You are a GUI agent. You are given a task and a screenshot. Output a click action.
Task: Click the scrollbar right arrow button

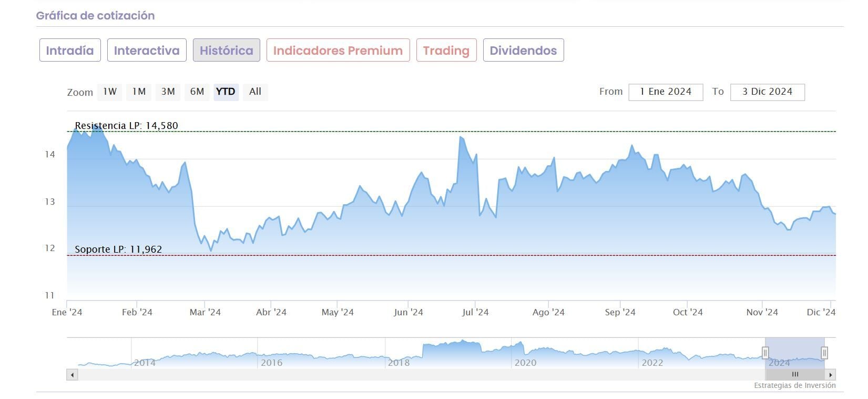[x=831, y=375]
